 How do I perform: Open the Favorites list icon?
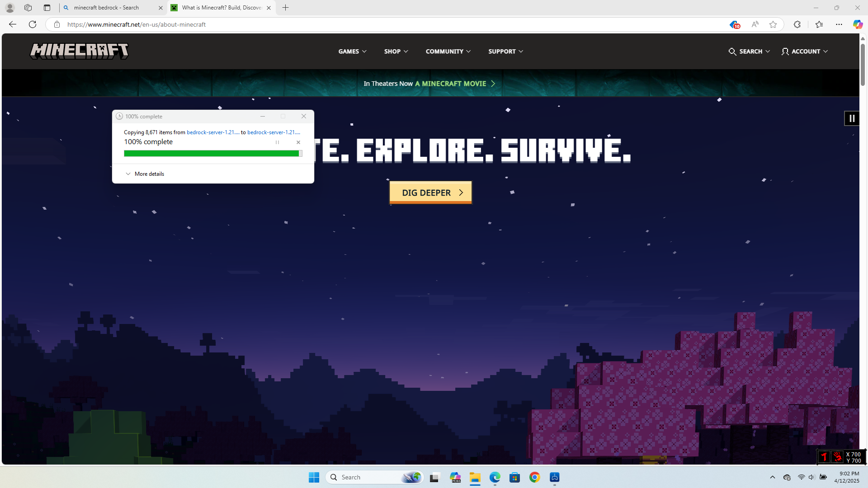[x=819, y=24]
